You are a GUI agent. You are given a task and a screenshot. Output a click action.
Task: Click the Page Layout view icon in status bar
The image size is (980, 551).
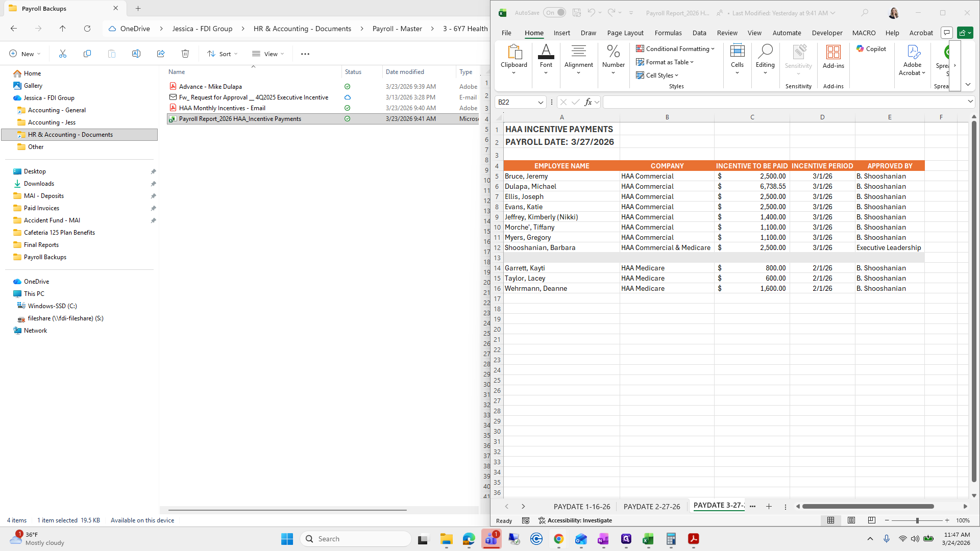point(851,520)
